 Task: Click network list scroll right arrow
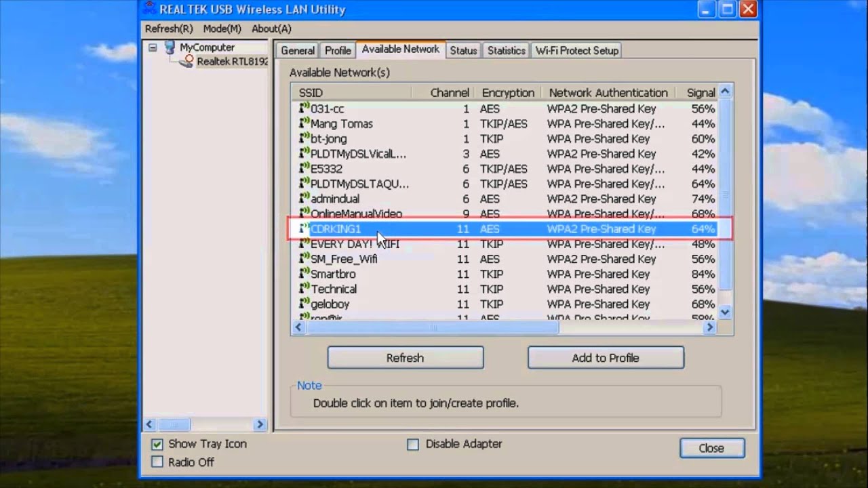[710, 327]
